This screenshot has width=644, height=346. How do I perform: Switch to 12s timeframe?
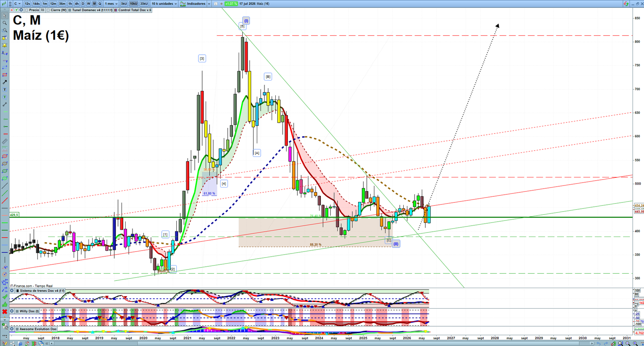[27, 4]
